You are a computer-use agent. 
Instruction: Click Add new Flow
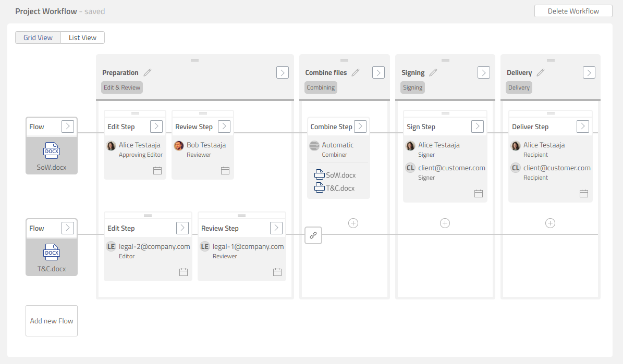(x=52, y=321)
